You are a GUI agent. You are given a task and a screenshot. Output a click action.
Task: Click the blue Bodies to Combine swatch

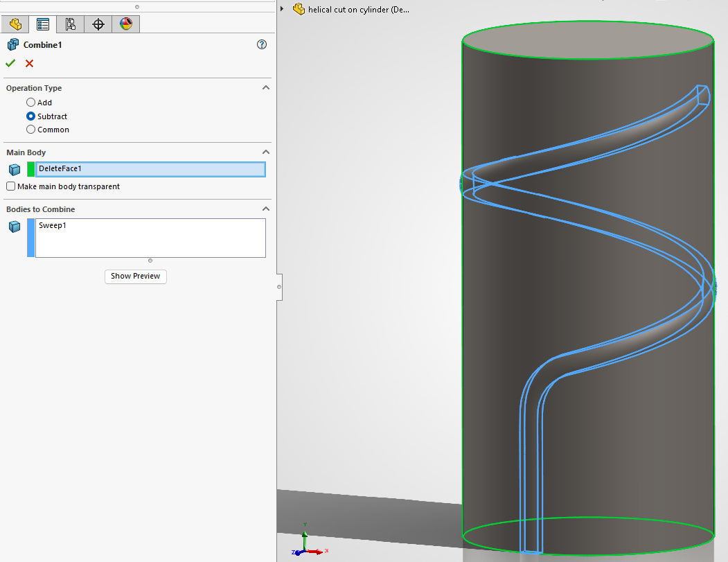point(30,238)
